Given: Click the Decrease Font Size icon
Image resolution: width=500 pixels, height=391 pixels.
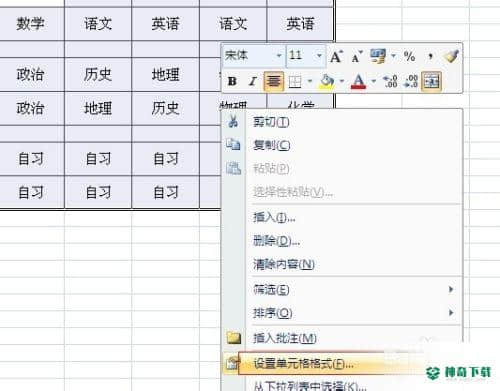Looking at the screenshot, I should click(x=356, y=57).
